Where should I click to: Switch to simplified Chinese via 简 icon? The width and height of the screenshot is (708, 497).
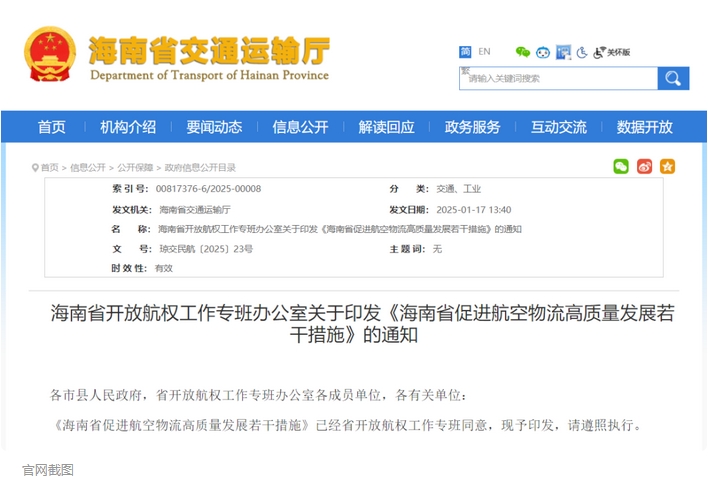click(465, 52)
